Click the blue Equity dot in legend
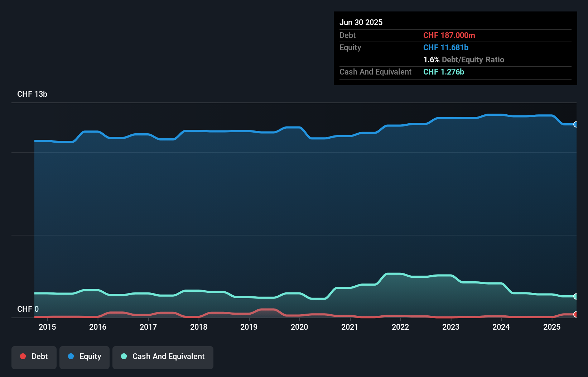This screenshot has width=588, height=377. point(71,356)
